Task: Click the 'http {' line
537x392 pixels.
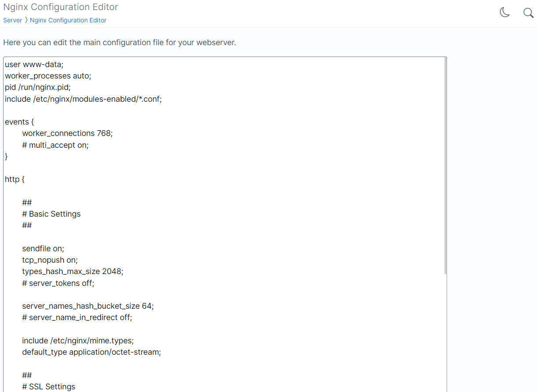Action: coord(15,179)
